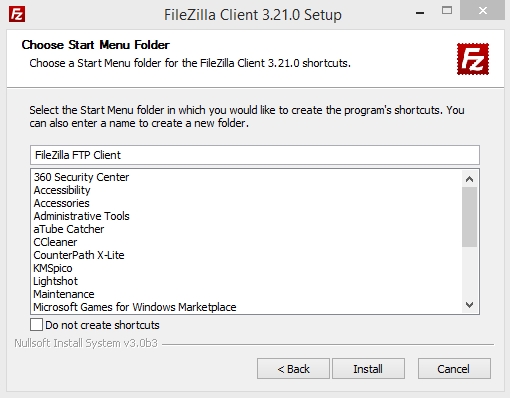Select the Accessories folder entry
The height and width of the screenshot is (398, 510).
[x=62, y=203]
